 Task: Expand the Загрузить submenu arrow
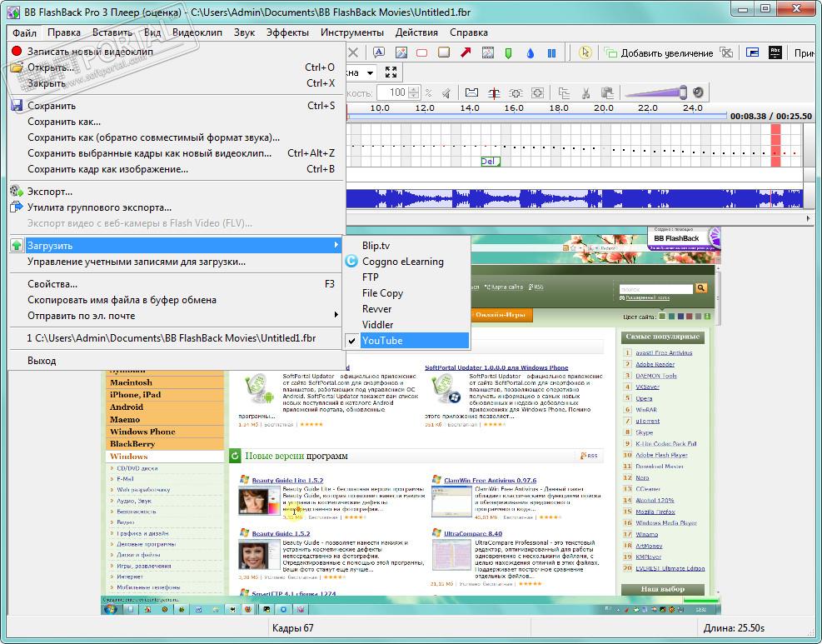[x=336, y=245]
